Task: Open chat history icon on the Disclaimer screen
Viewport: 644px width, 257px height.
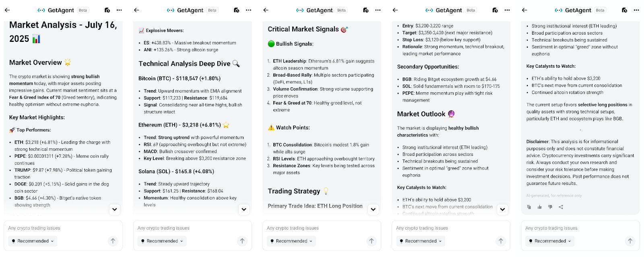Action: pos(624,10)
